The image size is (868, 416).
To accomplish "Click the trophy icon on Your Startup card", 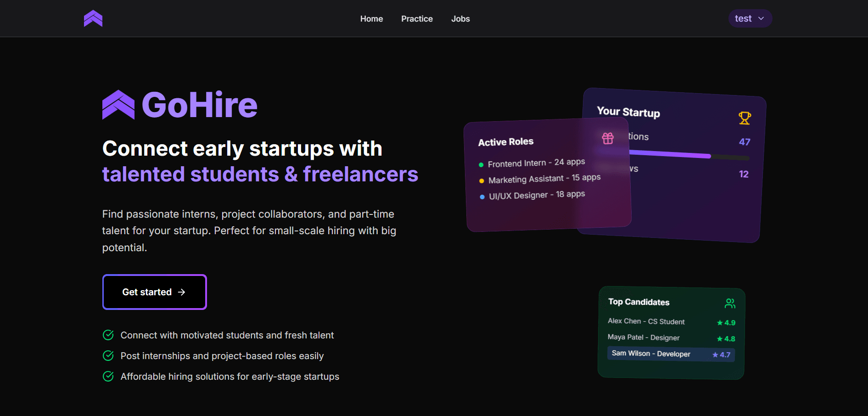I will [x=744, y=118].
